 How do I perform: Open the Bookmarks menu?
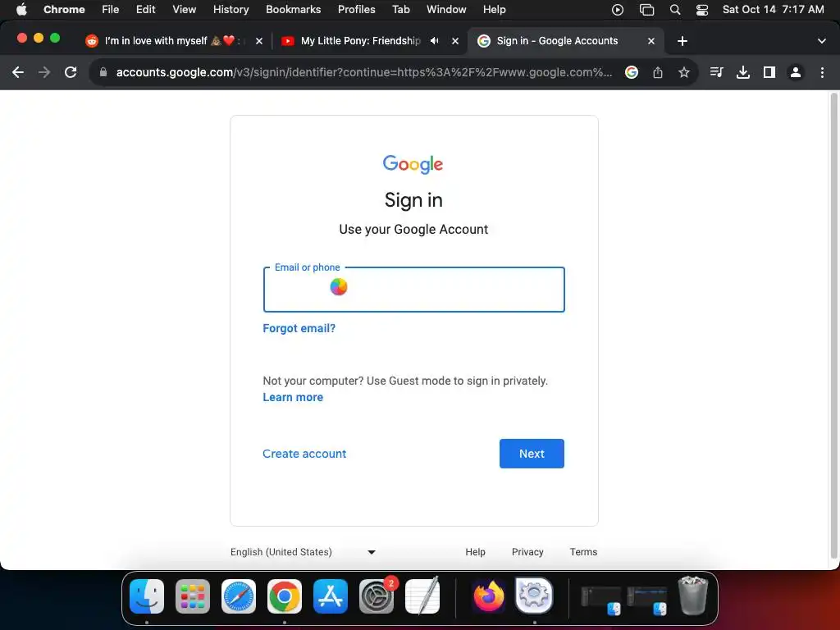click(293, 10)
